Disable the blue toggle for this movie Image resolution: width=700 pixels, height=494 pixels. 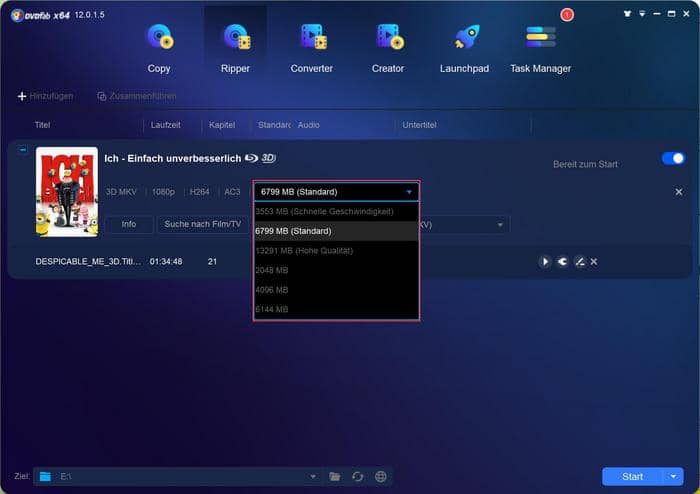[673, 159]
